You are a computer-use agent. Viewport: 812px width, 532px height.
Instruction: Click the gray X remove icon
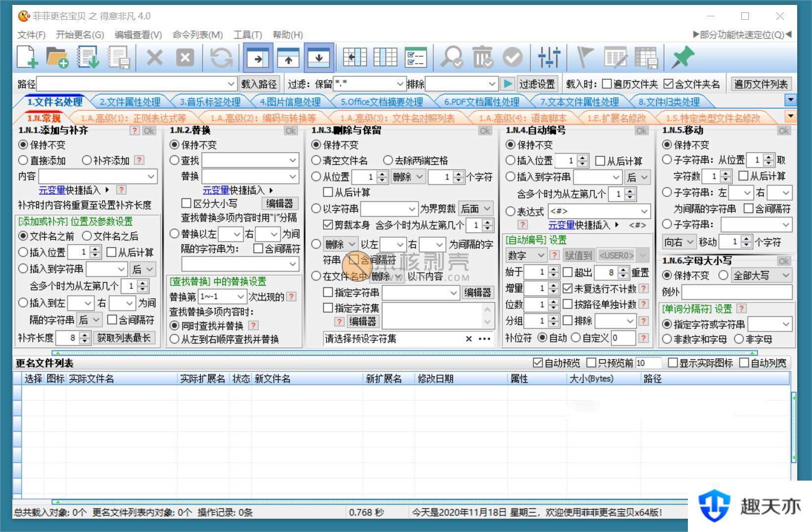[154, 58]
